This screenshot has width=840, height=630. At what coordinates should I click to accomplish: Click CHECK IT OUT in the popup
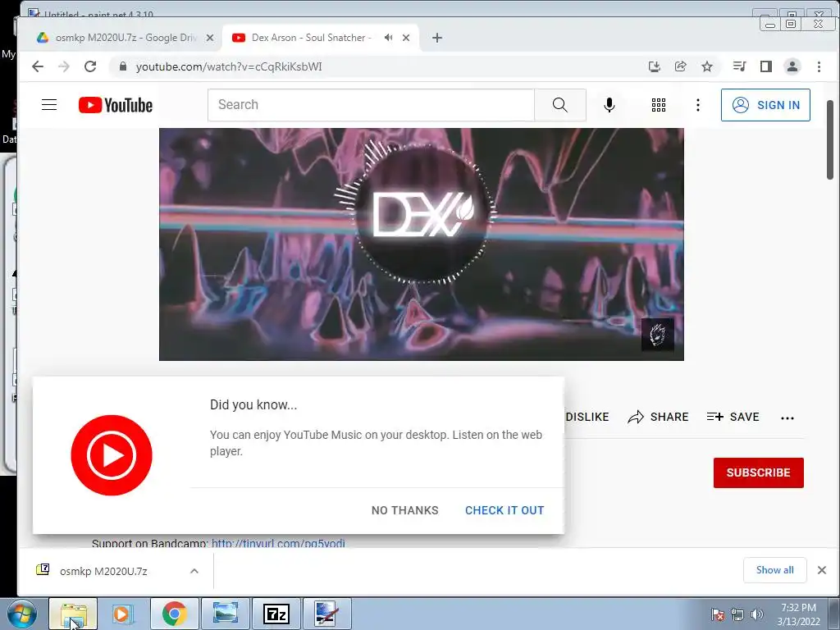pos(504,510)
